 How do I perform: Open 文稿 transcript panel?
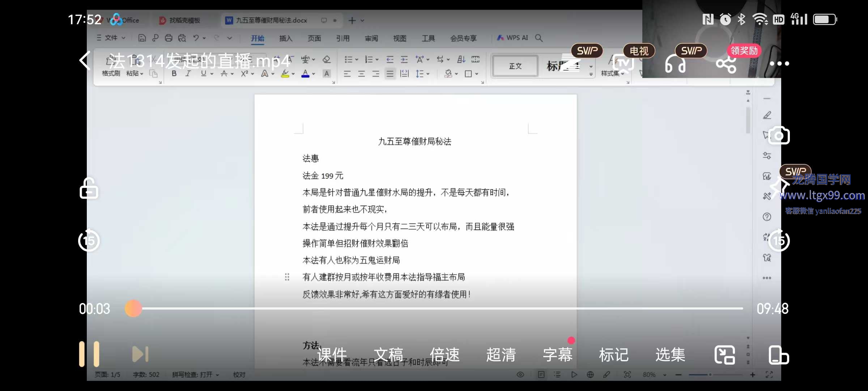388,354
